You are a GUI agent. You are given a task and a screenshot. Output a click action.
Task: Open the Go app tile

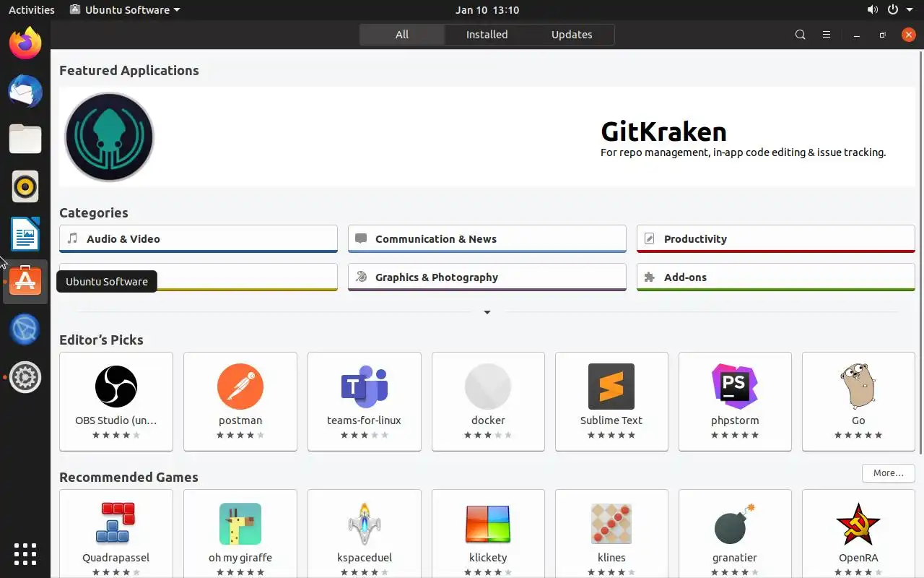[858, 402]
